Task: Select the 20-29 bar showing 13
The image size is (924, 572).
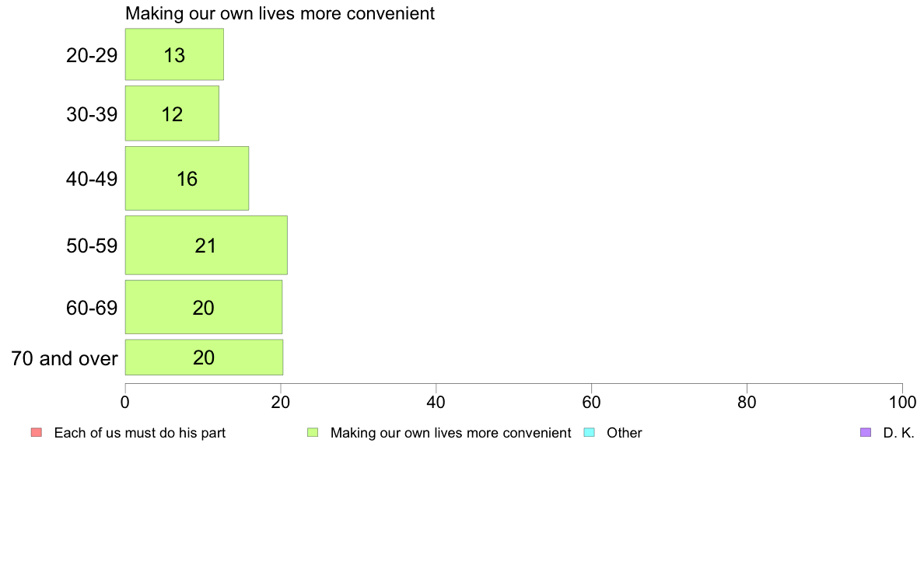Action: 174,54
